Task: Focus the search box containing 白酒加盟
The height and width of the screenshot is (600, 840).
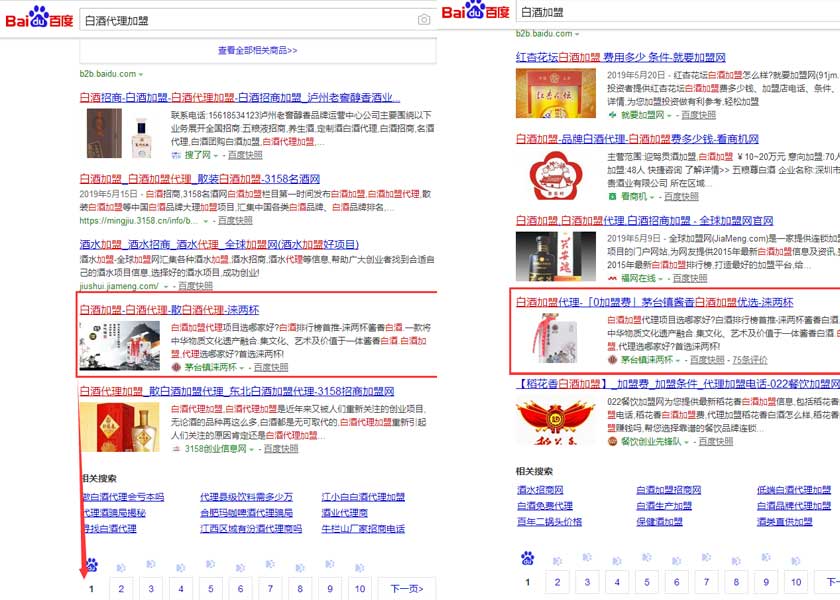Action: pyautogui.click(x=678, y=12)
